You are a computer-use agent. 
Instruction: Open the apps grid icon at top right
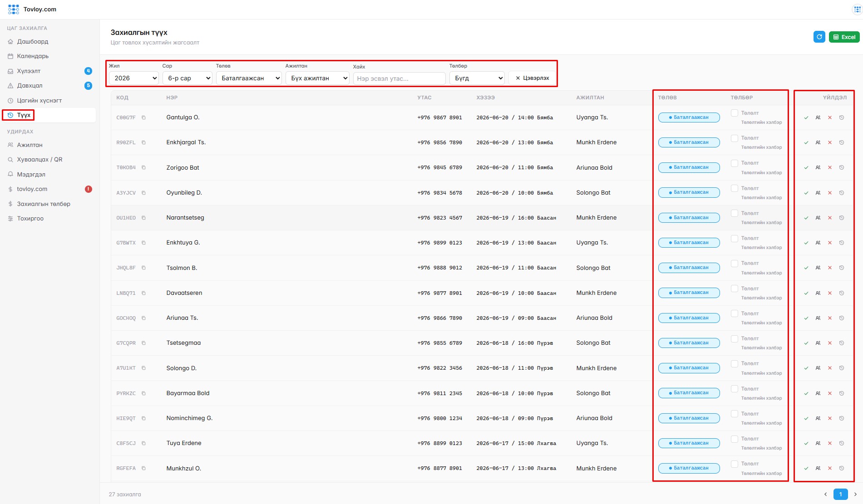point(857,10)
